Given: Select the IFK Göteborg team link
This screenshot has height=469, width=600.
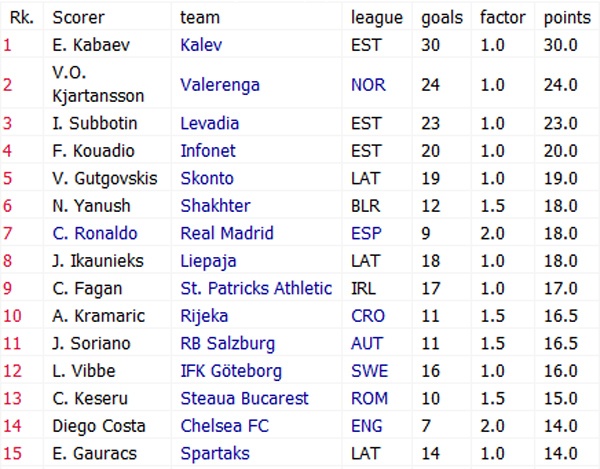Looking at the screenshot, I should tap(230, 371).
